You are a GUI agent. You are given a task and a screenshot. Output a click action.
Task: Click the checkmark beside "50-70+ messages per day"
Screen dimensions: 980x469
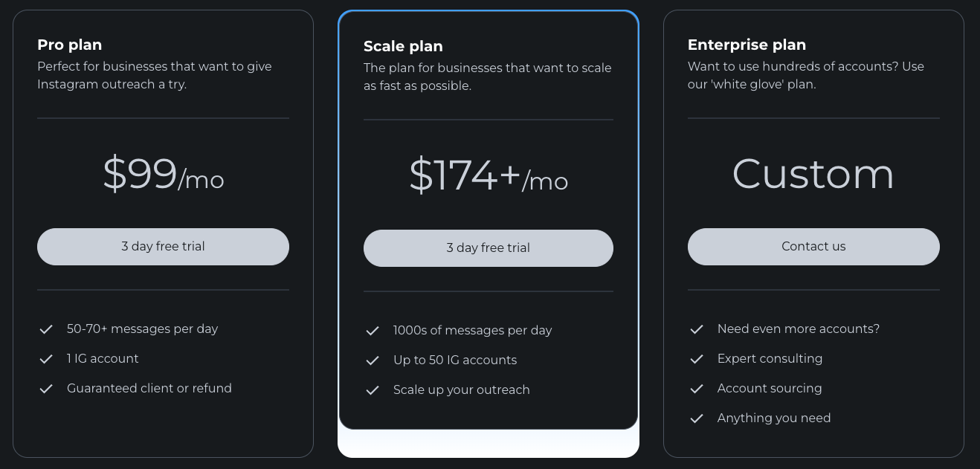[46, 329]
